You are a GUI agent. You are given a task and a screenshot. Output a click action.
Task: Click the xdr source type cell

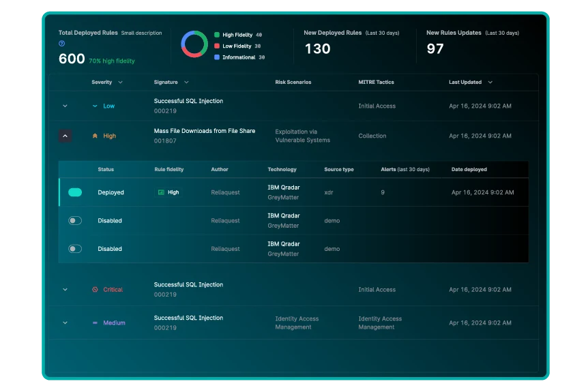pos(329,192)
